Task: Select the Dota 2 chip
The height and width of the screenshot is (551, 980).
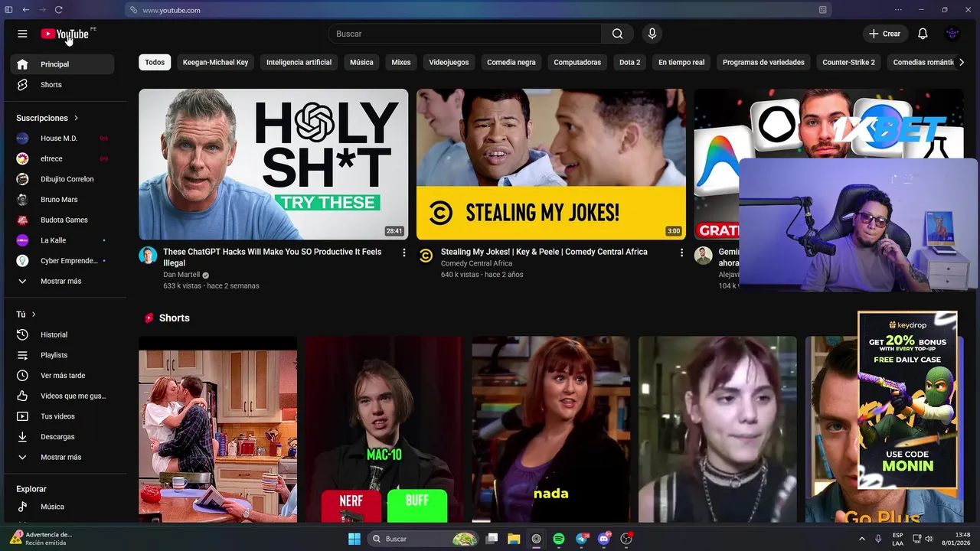Action: (629, 62)
